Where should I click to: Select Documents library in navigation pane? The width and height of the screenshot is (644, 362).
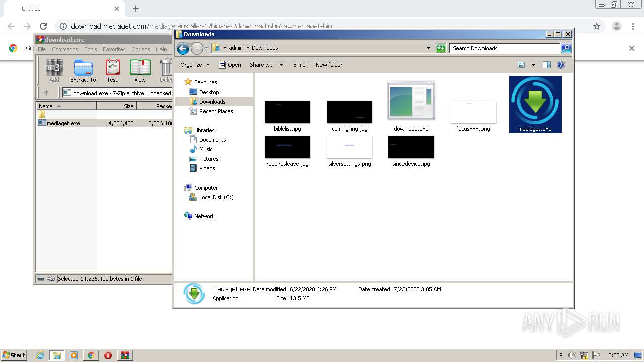tap(208, 140)
